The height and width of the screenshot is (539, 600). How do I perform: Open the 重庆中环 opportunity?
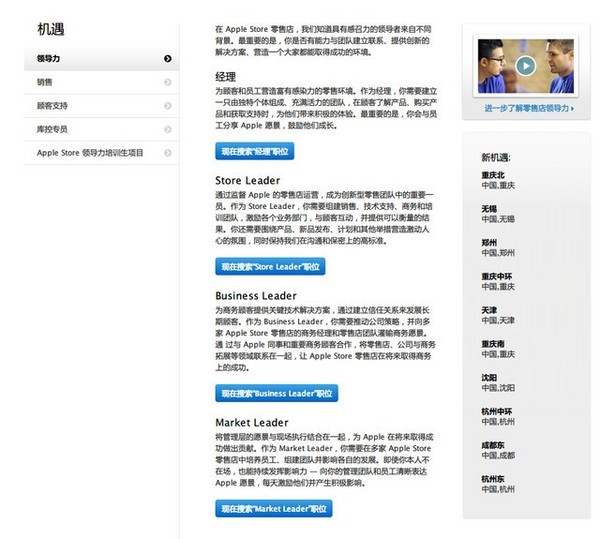pyautogui.click(x=497, y=276)
